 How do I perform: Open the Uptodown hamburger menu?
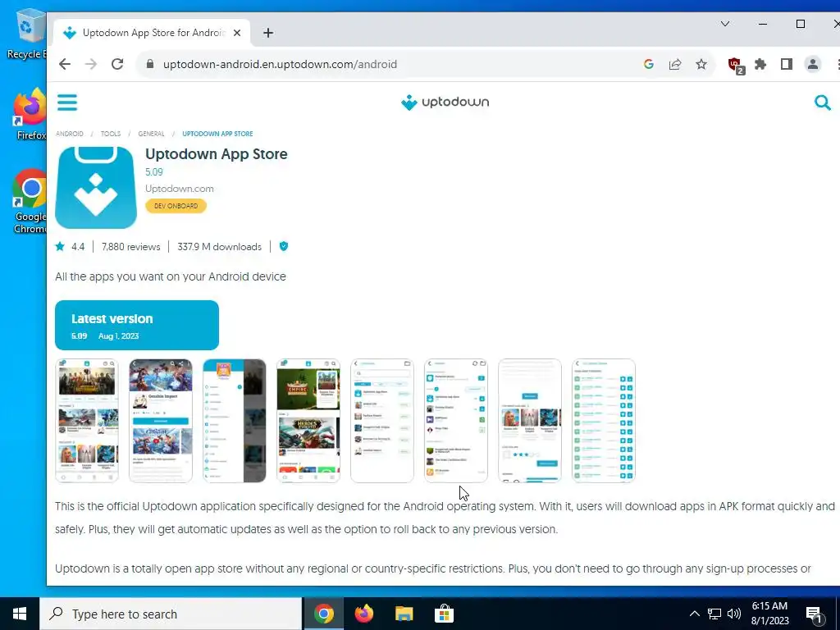[67, 102]
